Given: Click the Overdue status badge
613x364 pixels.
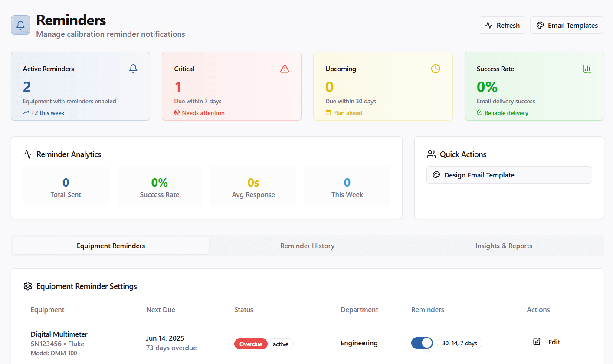Looking at the screenshot, I should (251, 344).
